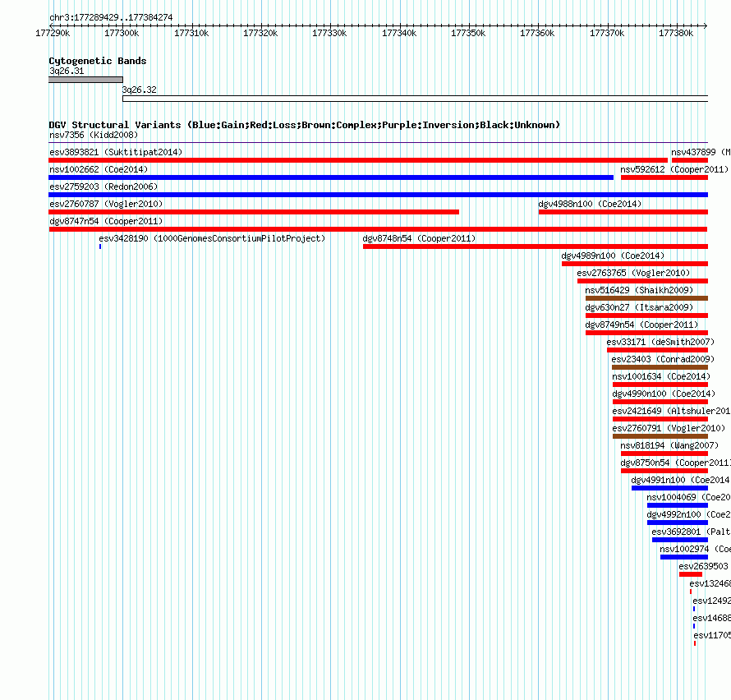Open esv2759203 (Redon2006) variant label
This screenshot has height=700, width=731.
[103, 187]
